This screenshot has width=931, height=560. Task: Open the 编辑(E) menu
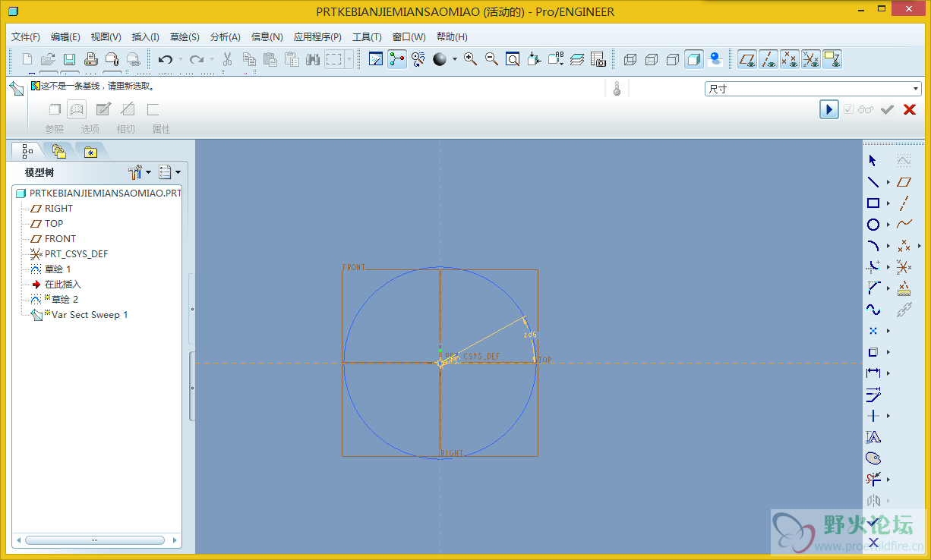tap(65, 36)
